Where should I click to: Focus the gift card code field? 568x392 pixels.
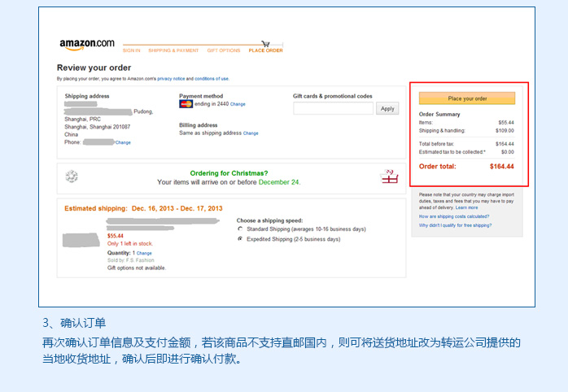[334, 108]
